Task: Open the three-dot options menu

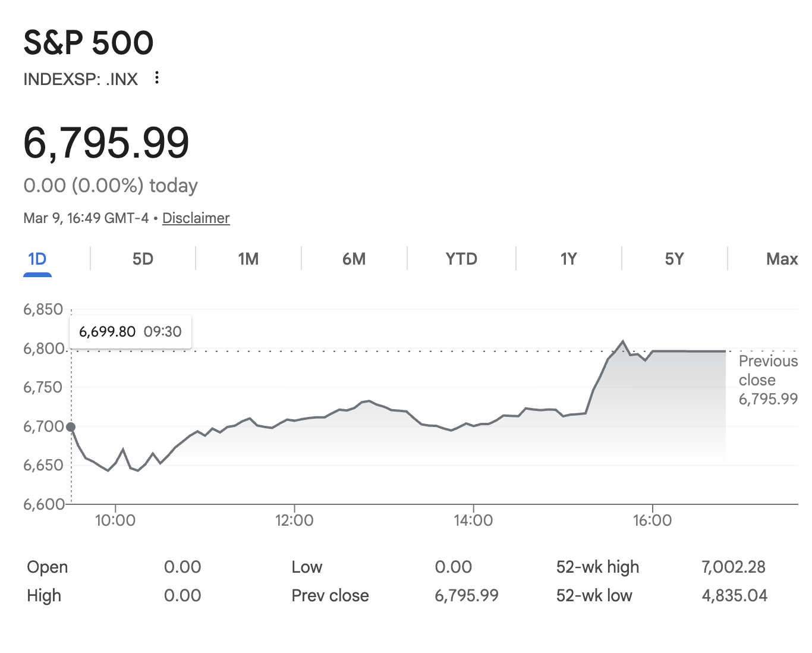Action: pyautogui.click(x=156, y=78)
